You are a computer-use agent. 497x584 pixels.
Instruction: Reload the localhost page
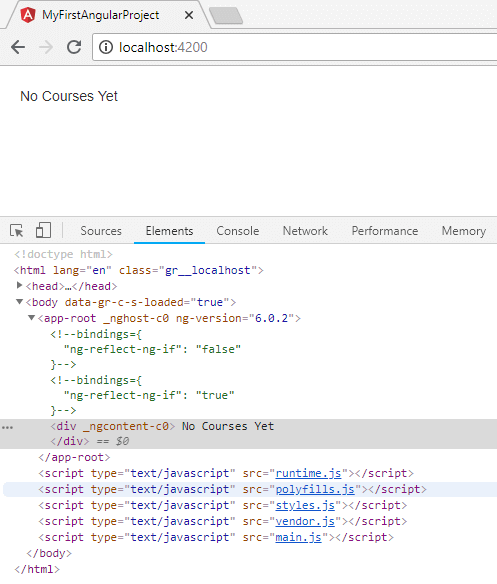click(74, 47)
